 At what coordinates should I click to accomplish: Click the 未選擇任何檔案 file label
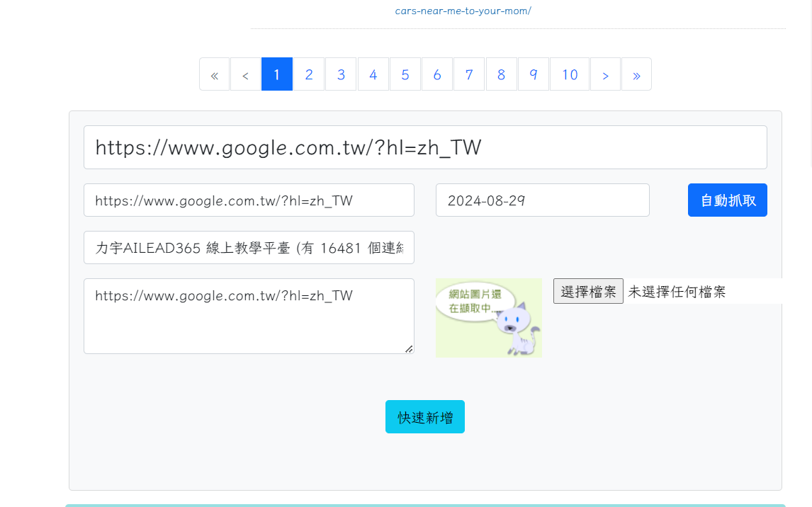[677, 292]
